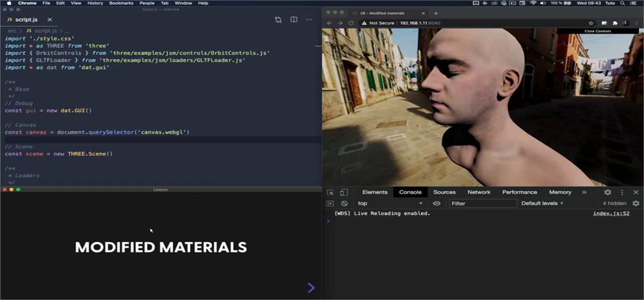Open Spotlight search in the menu bar
The height and width of the screenshot is (300, 644).
[x=623, y=3]
